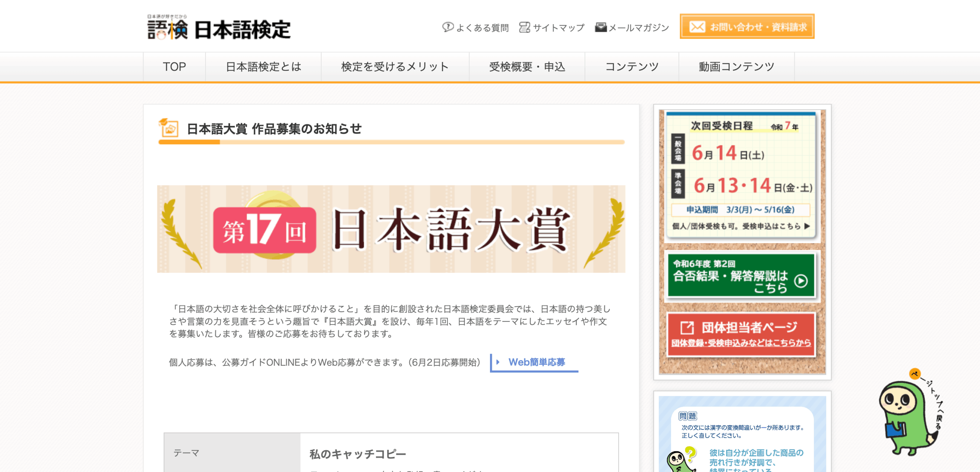Image resolution: width=980 pixels, height=472 pixels.
Task: Open 検定を受けるメリット menu item
Action: click(395, 67)
